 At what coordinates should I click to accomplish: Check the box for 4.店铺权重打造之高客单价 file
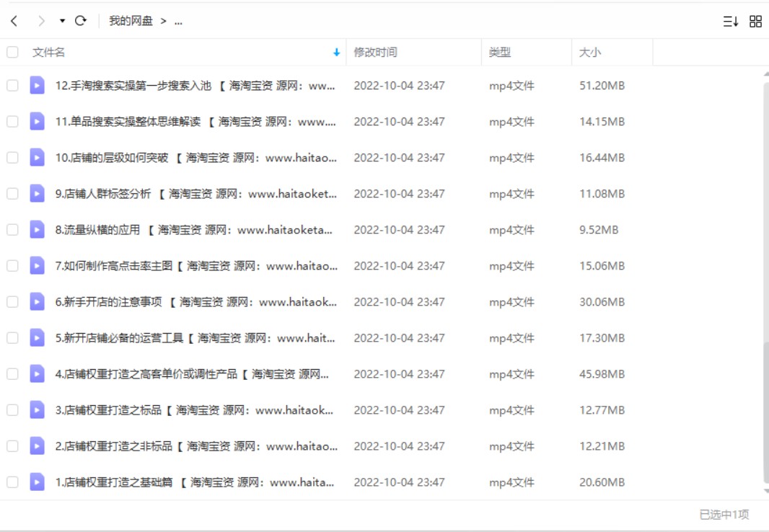pos(12,374)
